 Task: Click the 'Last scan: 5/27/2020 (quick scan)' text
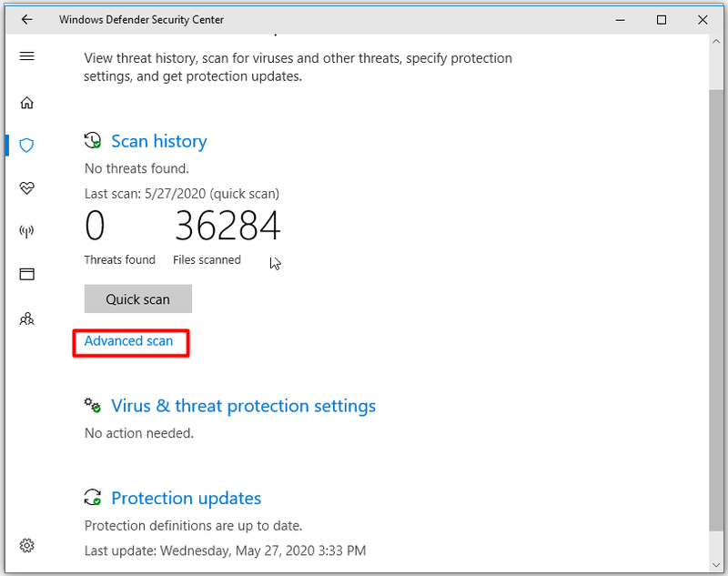pyautogui.click(x=181, y=194)
